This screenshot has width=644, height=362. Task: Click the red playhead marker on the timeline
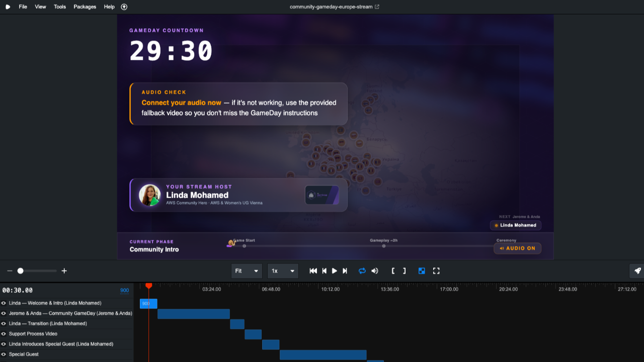pyautogui.click(x=149, y=286)
